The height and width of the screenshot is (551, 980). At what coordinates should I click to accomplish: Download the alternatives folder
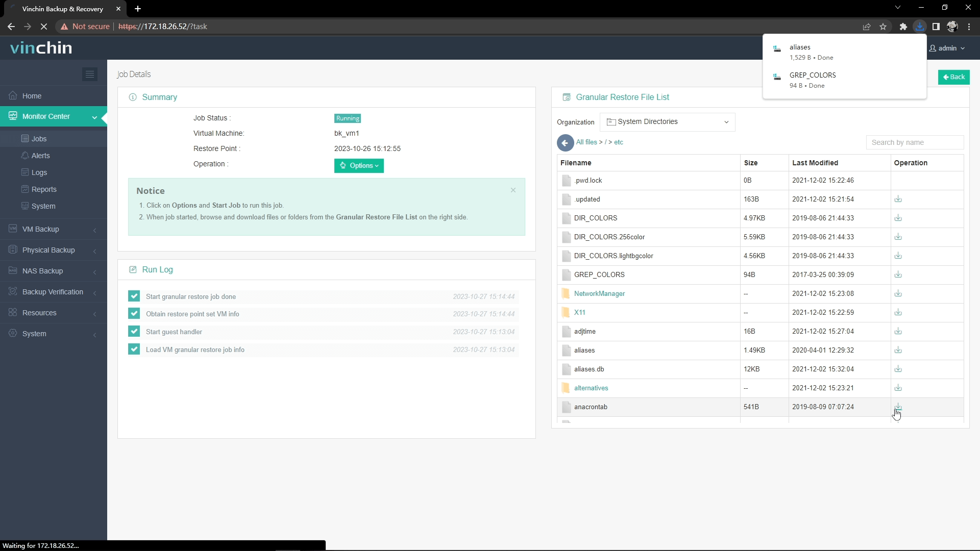pos(898,388)
